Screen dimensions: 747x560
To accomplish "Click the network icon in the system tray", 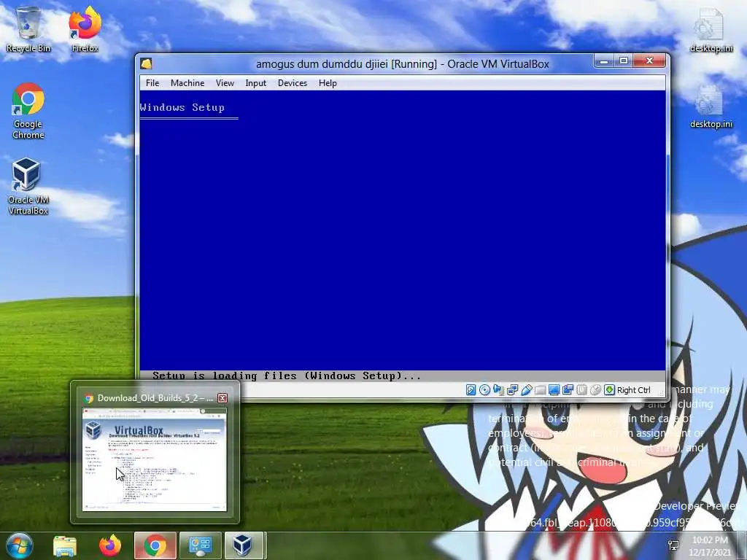I will (673, 545).
